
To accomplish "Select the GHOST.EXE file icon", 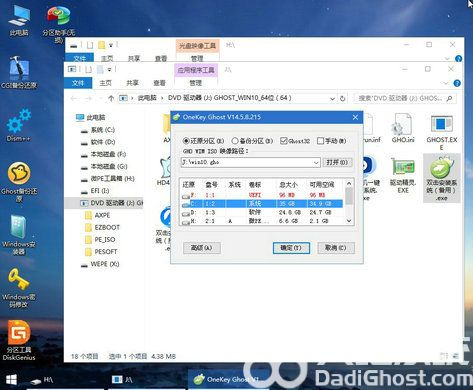I will tap(442, 132).
